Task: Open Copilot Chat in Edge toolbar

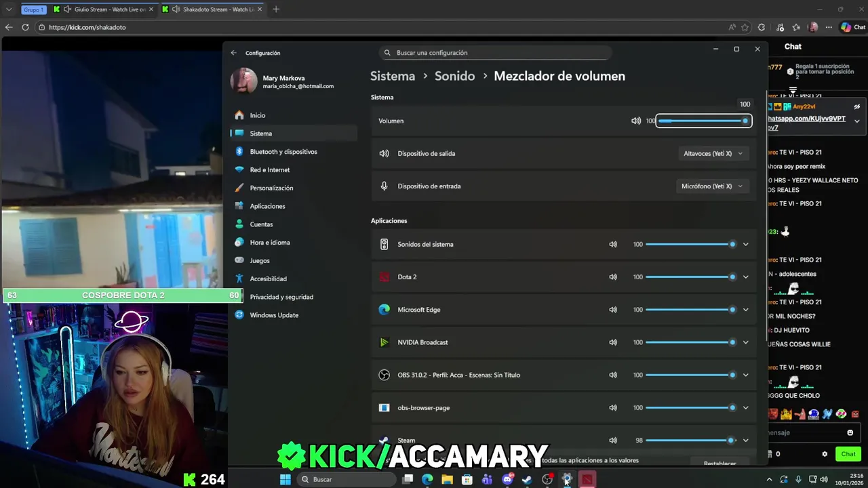Action: point(853,27)
